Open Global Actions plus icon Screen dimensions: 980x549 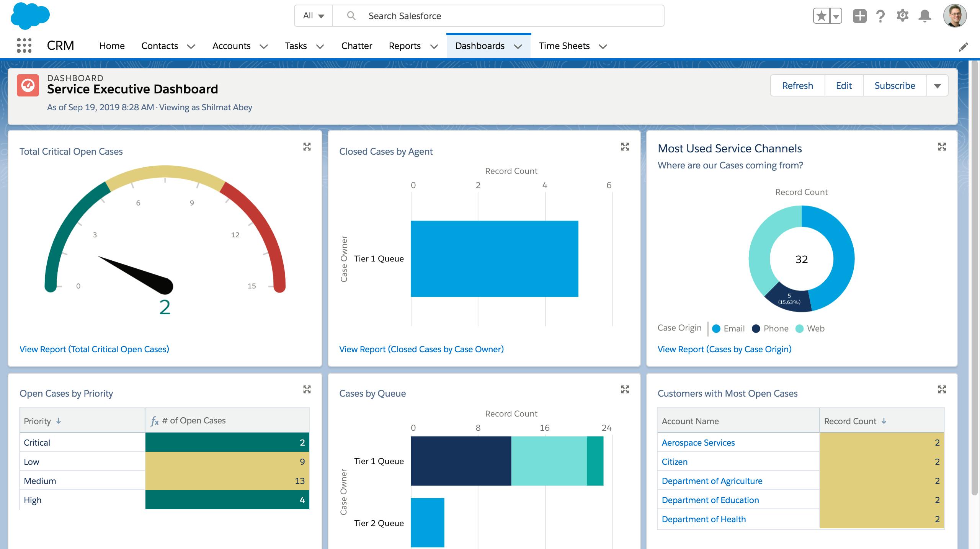[x=859, y=16]
